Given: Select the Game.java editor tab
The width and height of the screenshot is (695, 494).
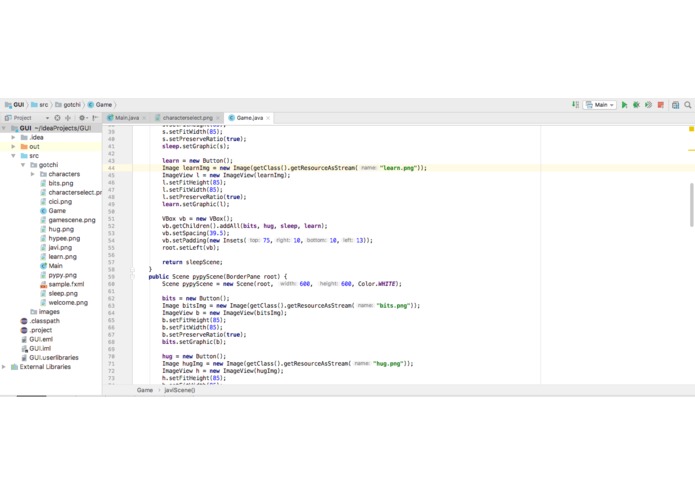Looking at the screenshot, I should pos(250,118).
